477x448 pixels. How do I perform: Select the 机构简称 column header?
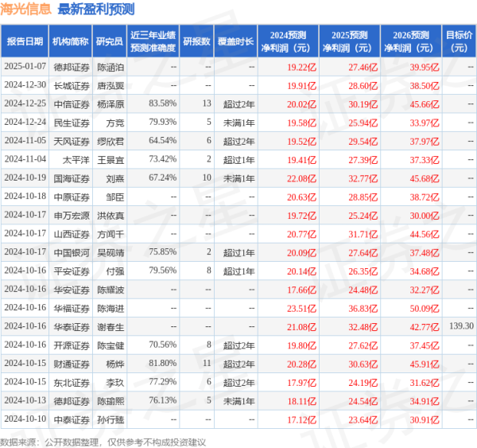(x=70, y=41)
